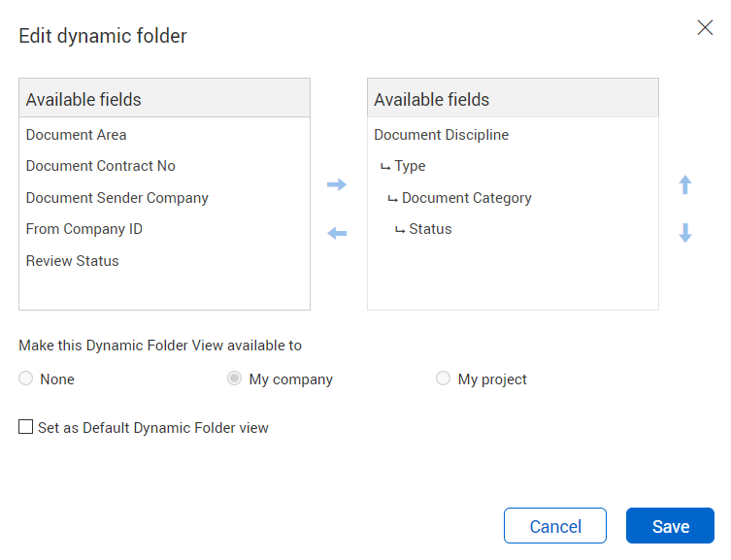Save the dynamic folder settings

coord(670,525)
